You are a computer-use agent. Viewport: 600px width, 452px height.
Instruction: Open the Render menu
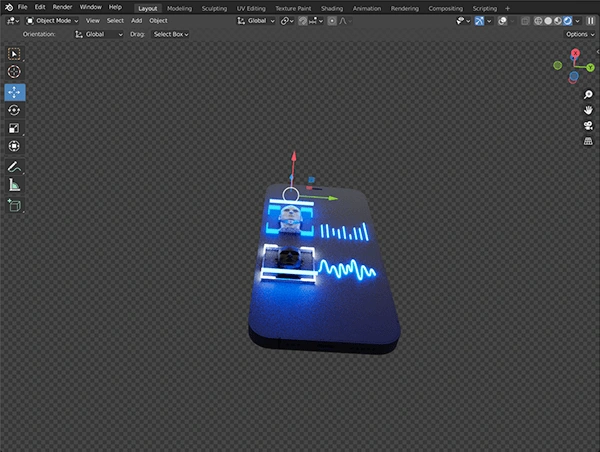pos(62,7)
